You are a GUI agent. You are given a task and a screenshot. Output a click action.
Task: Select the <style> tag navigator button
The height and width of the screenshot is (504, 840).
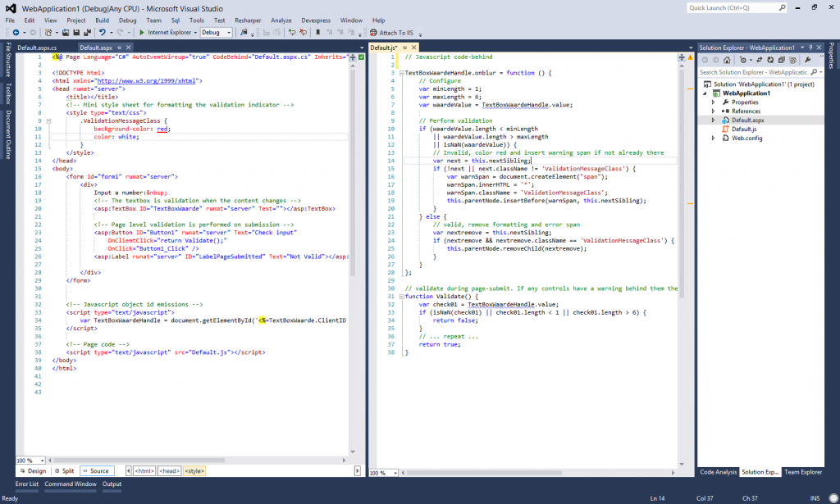click(x=194, y=471)
